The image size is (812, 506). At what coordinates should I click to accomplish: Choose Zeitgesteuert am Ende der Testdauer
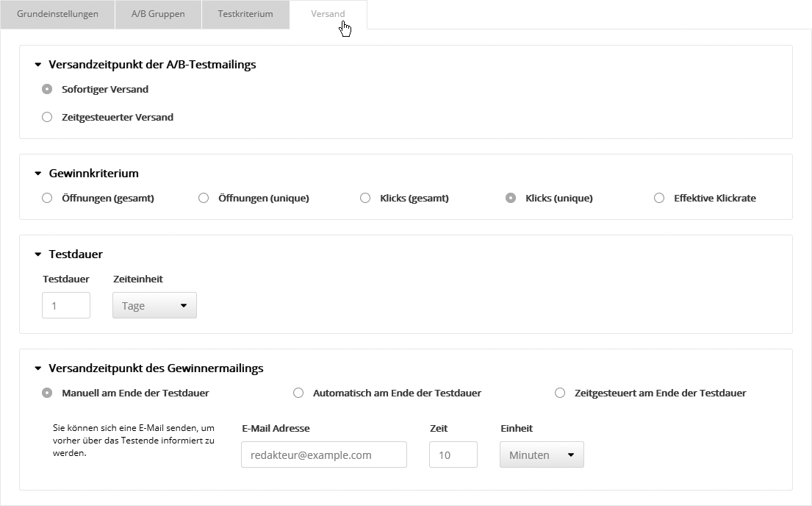point(560,393)
